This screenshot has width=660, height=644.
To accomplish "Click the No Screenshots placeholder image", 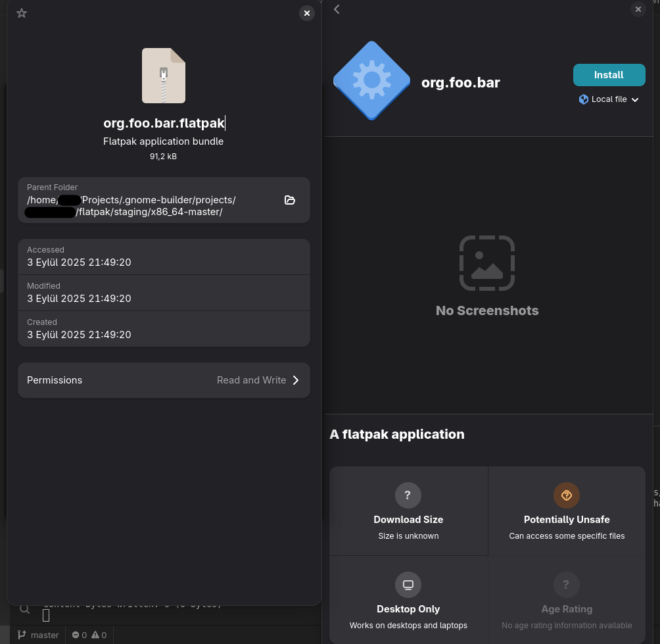I will [x=487, y=263].
